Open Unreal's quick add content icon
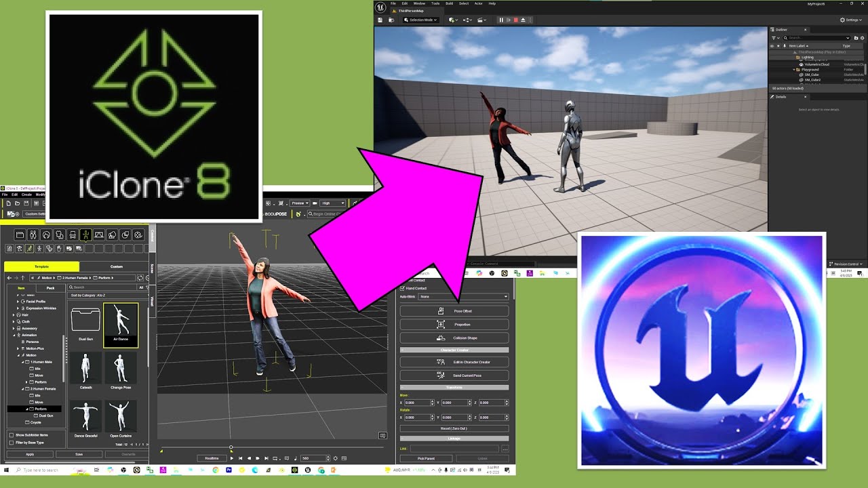The image size is (868, 488). tap(453, 20)
